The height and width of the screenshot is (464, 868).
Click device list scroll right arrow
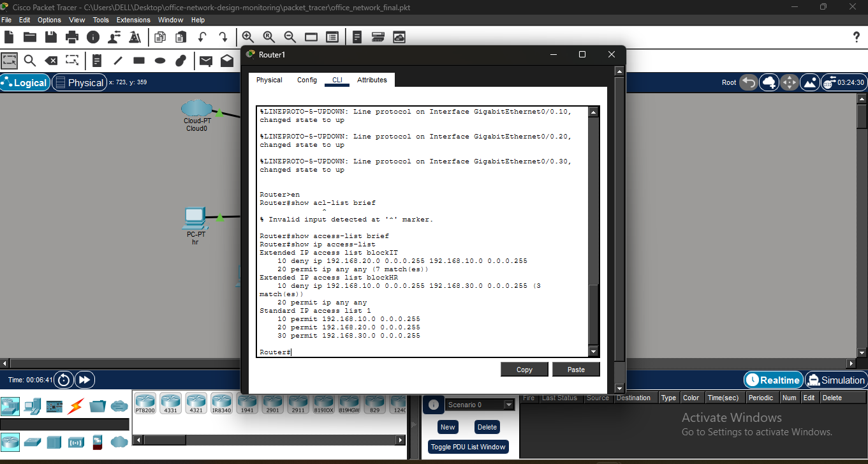click(401, 440)
